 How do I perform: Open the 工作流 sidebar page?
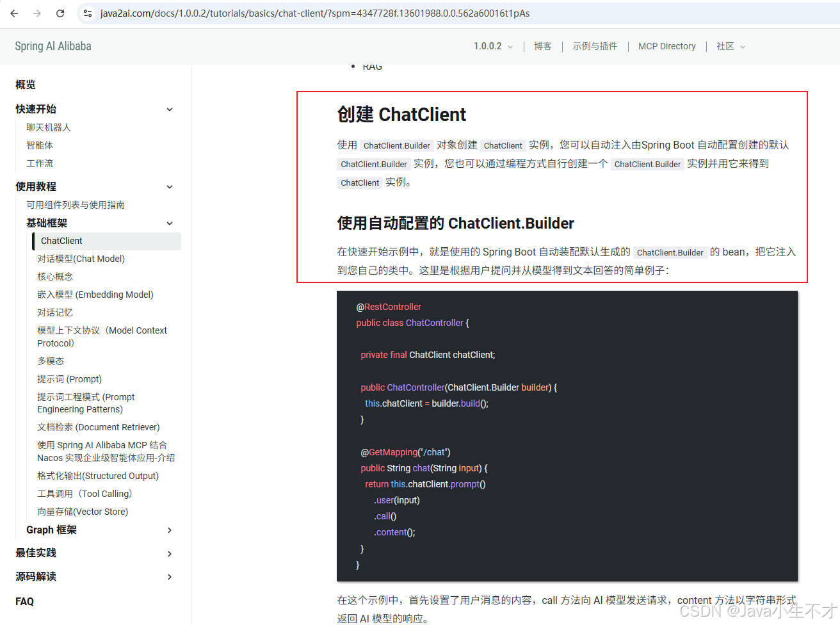[40, 163]
